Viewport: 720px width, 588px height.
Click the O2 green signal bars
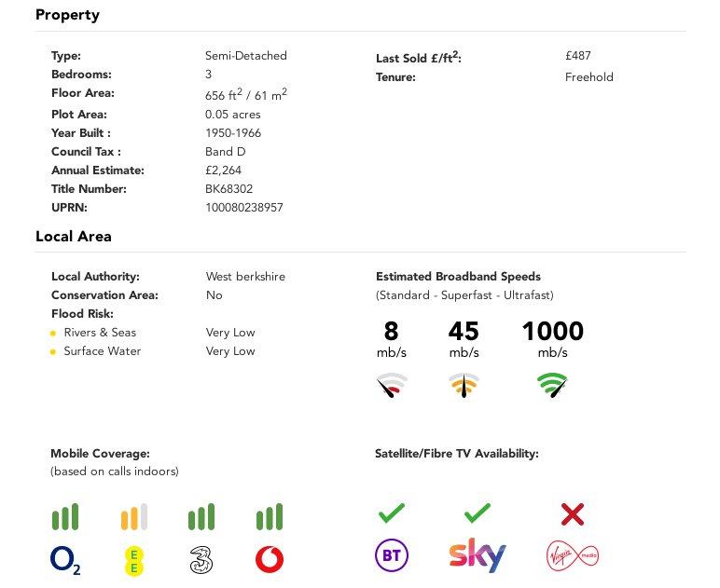click(65, 517)
